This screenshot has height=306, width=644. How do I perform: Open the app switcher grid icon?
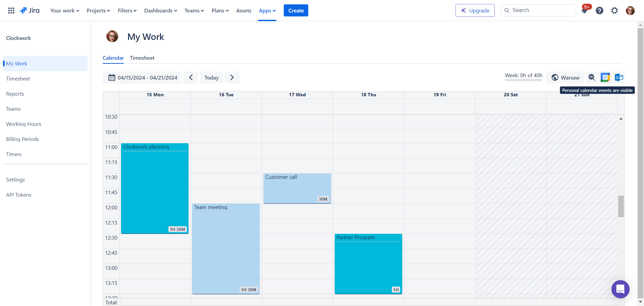coord(11,10)
